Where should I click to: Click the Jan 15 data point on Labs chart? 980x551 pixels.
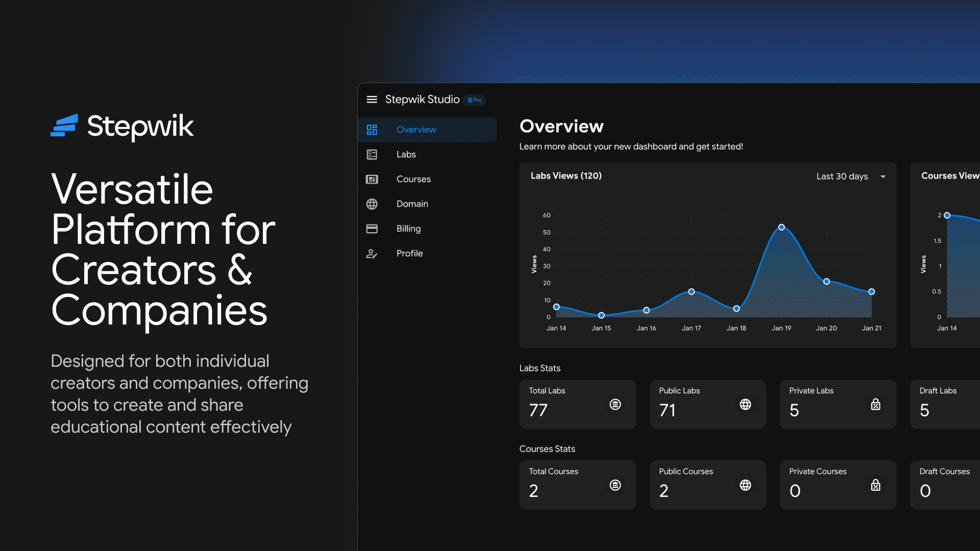(601, 315)
